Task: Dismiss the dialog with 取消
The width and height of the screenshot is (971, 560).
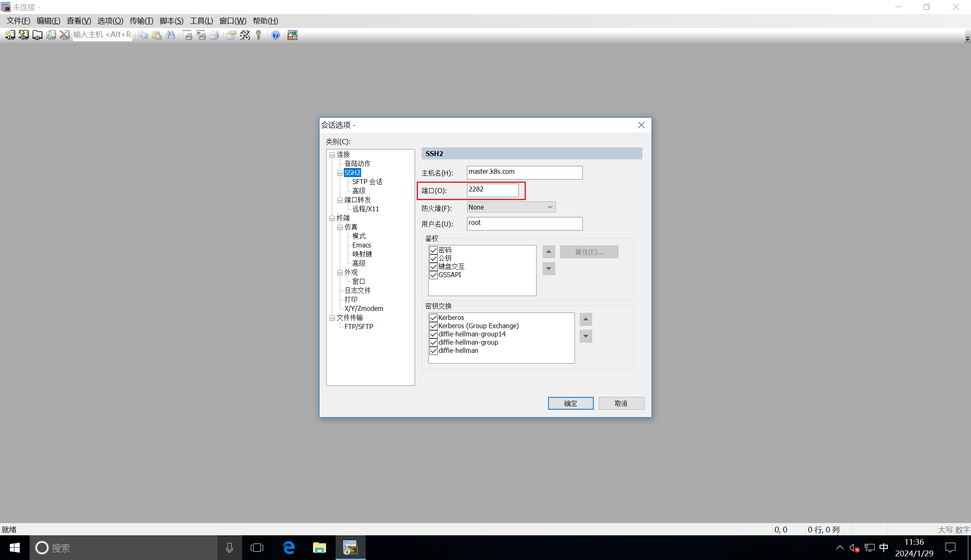Action: [x=621, y=404]
